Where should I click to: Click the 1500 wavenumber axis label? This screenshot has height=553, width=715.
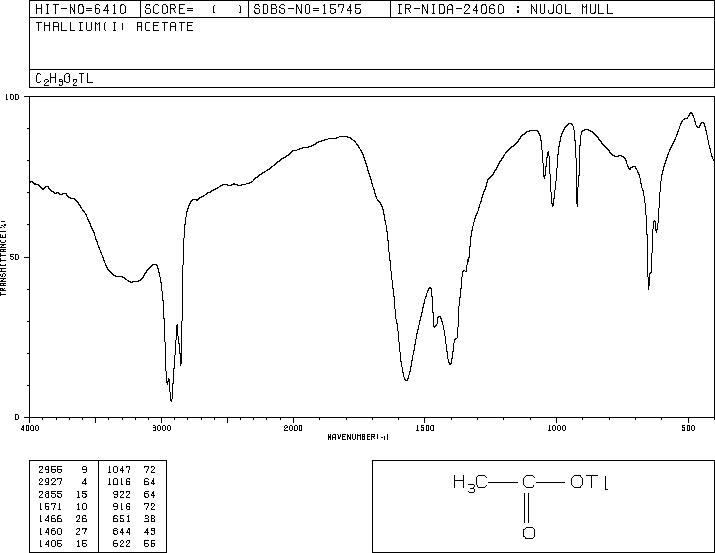point(425,428)
